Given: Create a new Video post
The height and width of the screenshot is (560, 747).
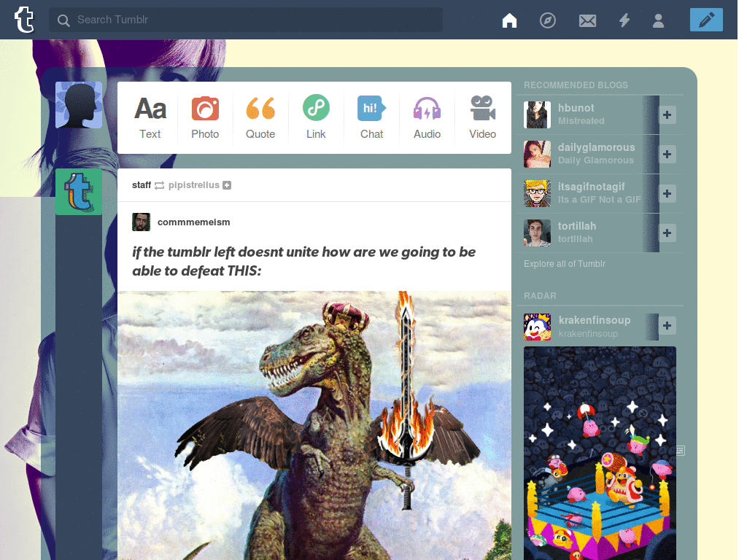Looking at the screenshot, I should point(483,117).
